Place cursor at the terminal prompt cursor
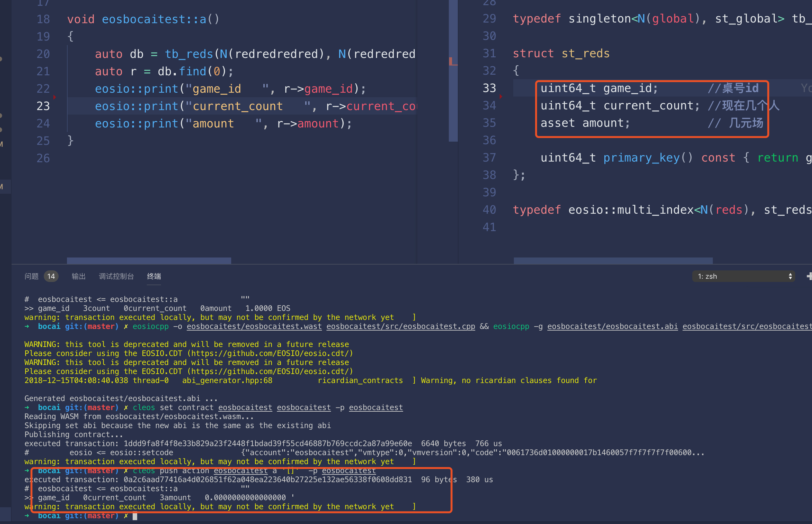Image resolution: width=812 pixels, height=524 pixels. pos(135,516)
